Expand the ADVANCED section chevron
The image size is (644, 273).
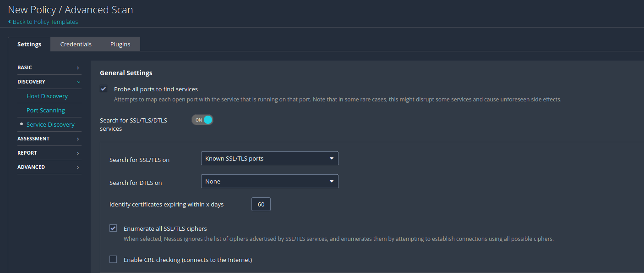click(x=78, y=167)
